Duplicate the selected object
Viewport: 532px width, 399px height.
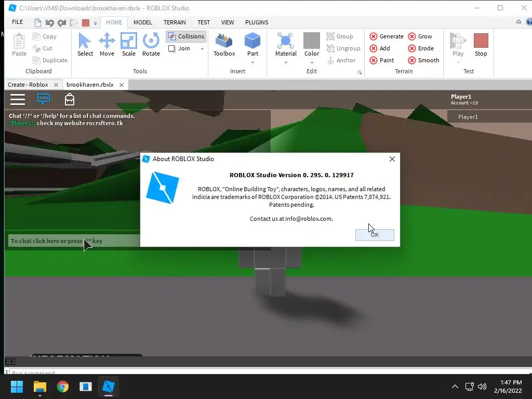(x=50, y=60)
